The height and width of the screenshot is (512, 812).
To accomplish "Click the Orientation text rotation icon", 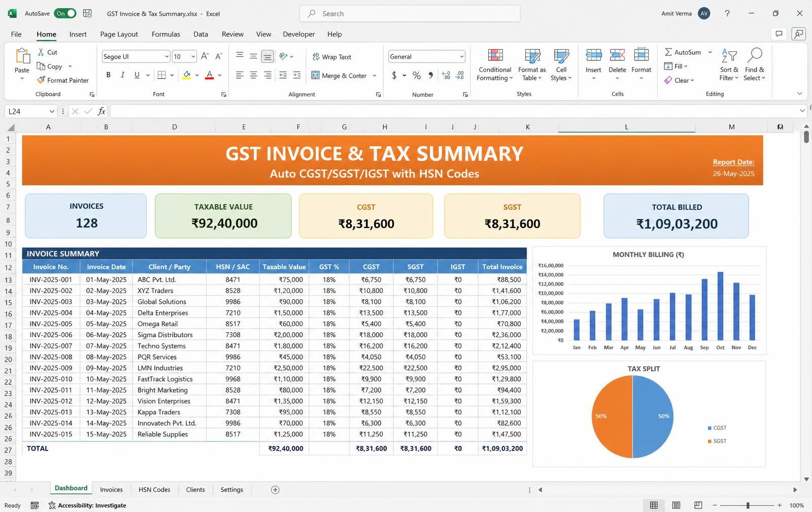I will point(283,56).
